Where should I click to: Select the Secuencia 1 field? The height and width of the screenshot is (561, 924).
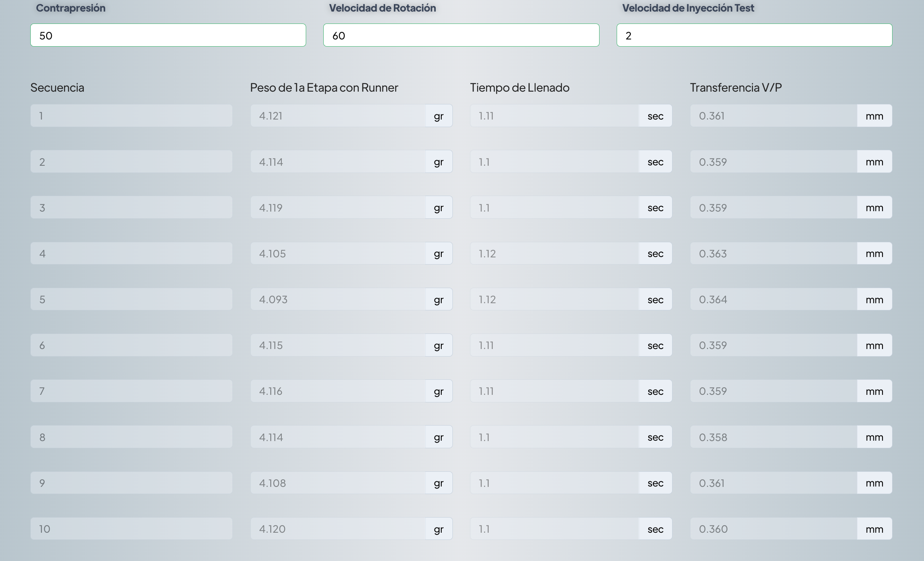131,116
